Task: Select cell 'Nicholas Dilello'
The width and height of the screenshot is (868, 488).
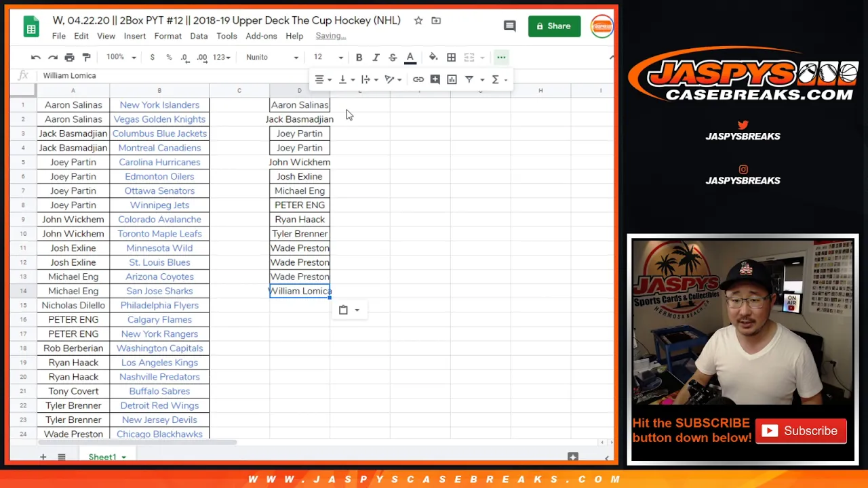Action: tap(73, 305)
